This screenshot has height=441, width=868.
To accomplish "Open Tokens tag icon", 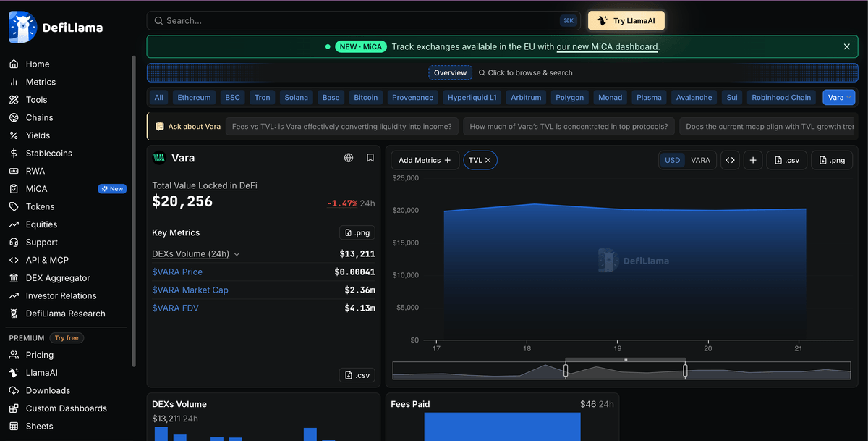I will point(14,206).
